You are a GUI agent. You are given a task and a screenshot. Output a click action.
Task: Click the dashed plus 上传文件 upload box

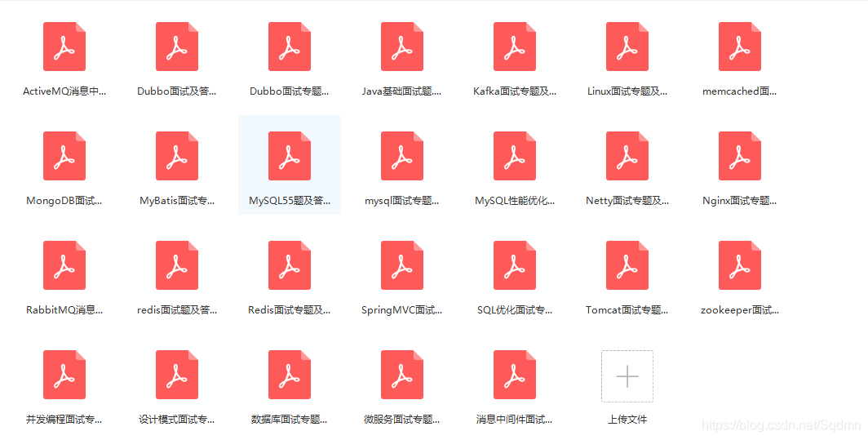(627, 376)
